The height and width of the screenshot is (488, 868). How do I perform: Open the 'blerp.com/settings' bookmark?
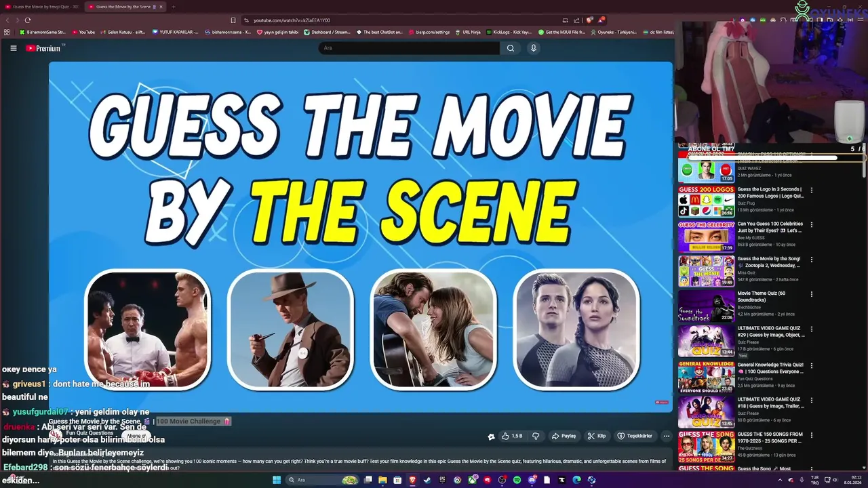[x=429, y=32]
